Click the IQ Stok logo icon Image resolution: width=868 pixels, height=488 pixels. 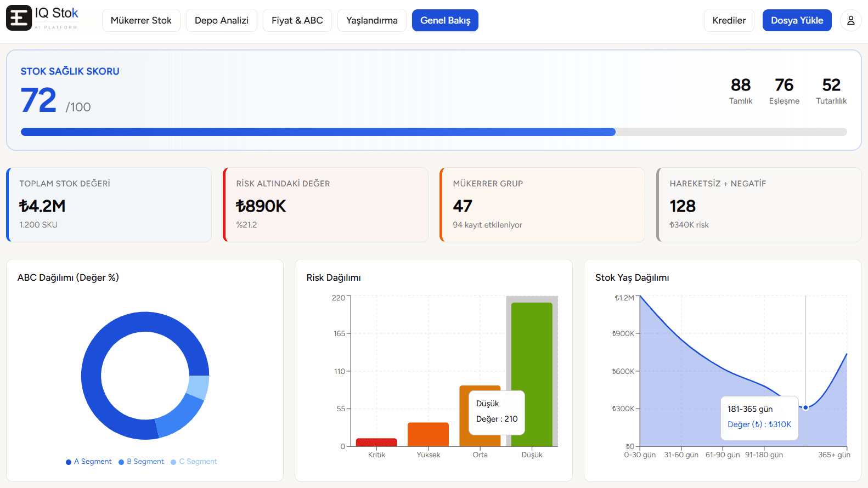click(x=19, y=18)
